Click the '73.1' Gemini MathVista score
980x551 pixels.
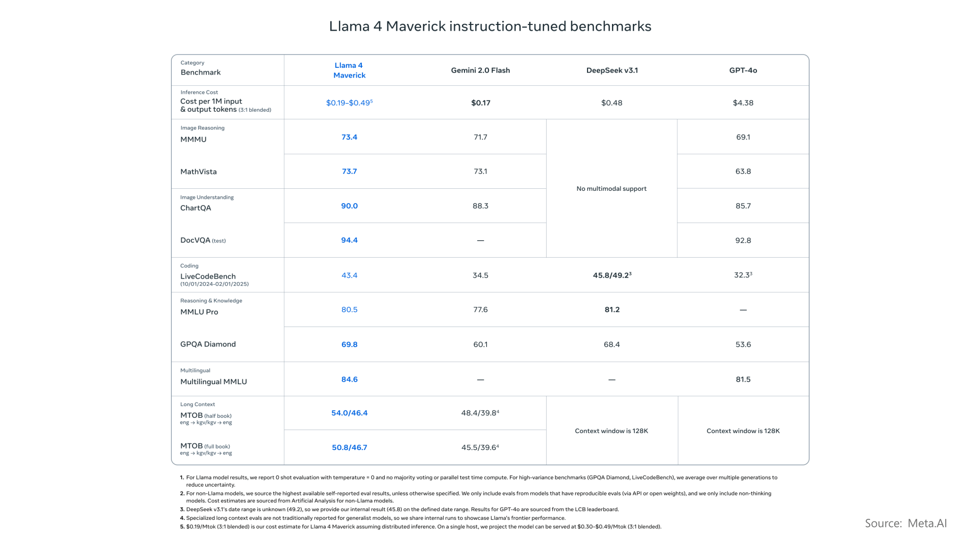[480, 171]
